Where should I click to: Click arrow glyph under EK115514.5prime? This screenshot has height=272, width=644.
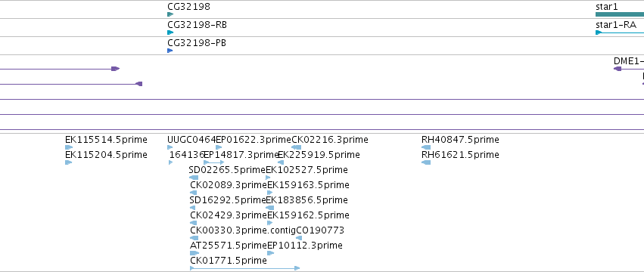pyautogui.click(x=69, y=147)
